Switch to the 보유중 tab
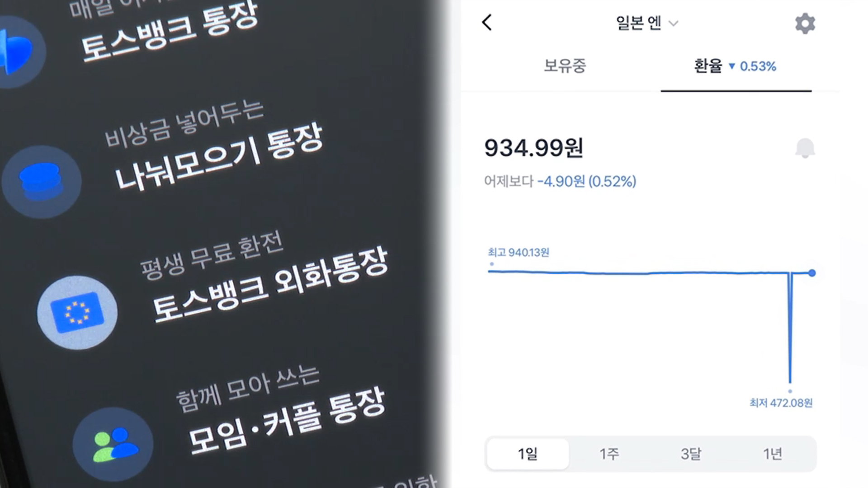 (x=565, y=66)
